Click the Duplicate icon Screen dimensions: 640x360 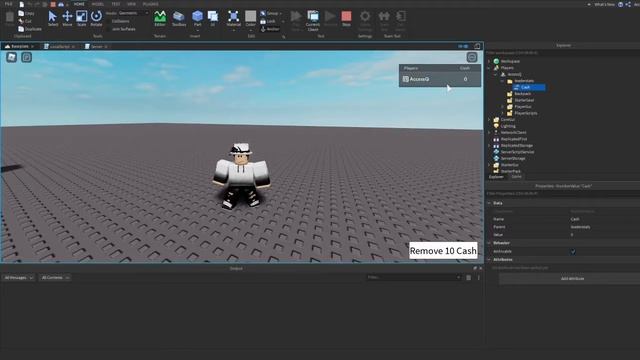(x=21, y=29)
